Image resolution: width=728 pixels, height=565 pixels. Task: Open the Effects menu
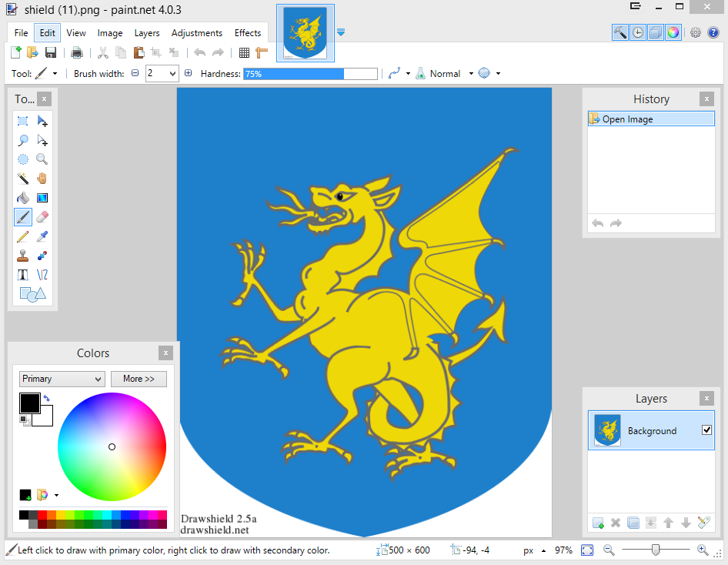click(x=248, y=33)
